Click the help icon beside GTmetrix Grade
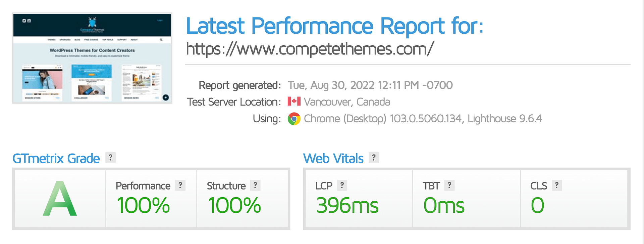Screen dimensions: 644x244 (x=110, y=158)
